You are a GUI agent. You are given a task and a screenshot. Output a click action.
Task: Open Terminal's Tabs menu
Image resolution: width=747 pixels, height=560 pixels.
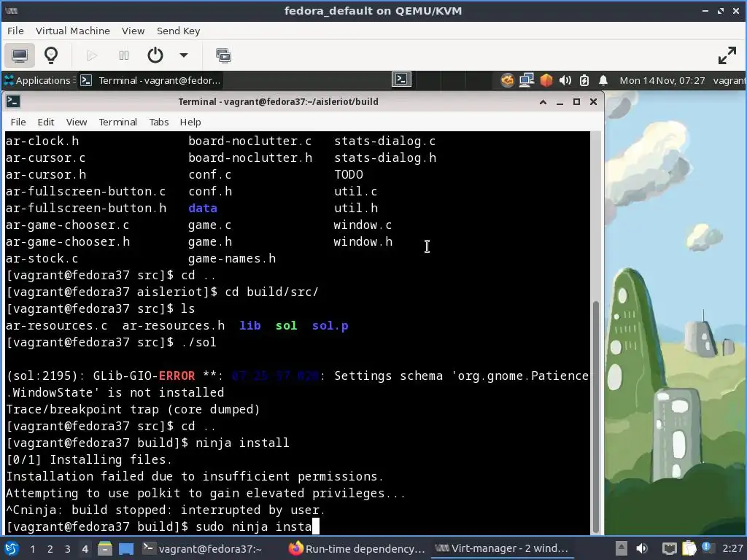(x=158, y=122)
